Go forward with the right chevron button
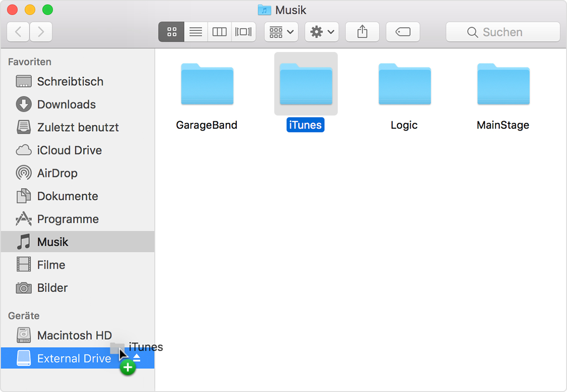 pos(41,32)
